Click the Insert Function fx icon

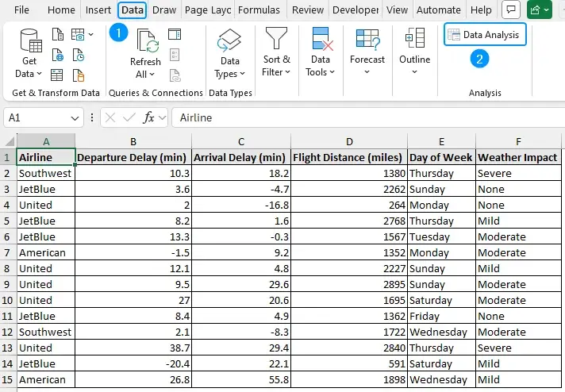[149, 117]
